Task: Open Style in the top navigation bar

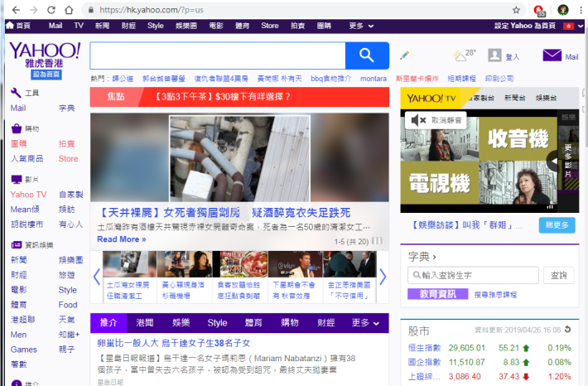Action: coord(155,26)
